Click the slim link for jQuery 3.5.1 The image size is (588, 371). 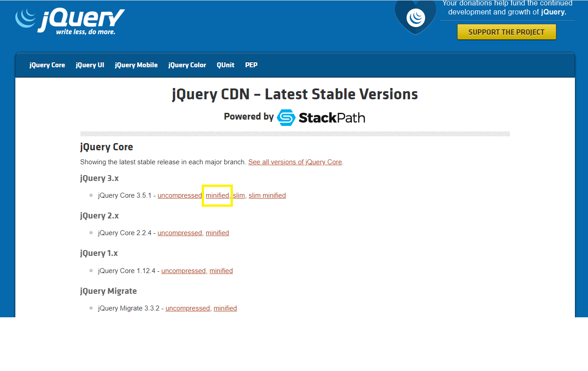point(239,195)
